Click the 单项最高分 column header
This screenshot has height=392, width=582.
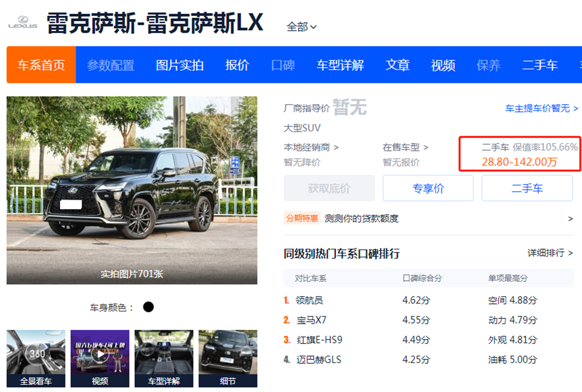tap(508, 278)
